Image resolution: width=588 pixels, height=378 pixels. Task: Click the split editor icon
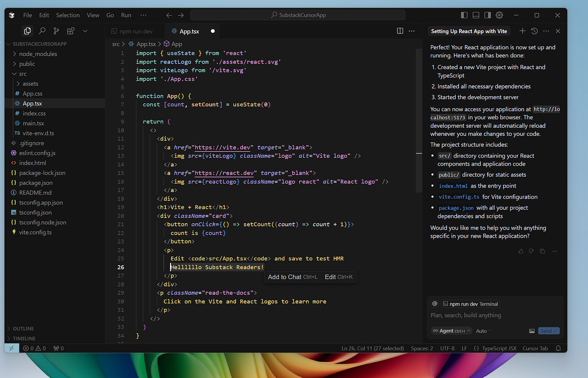[400, 31]
